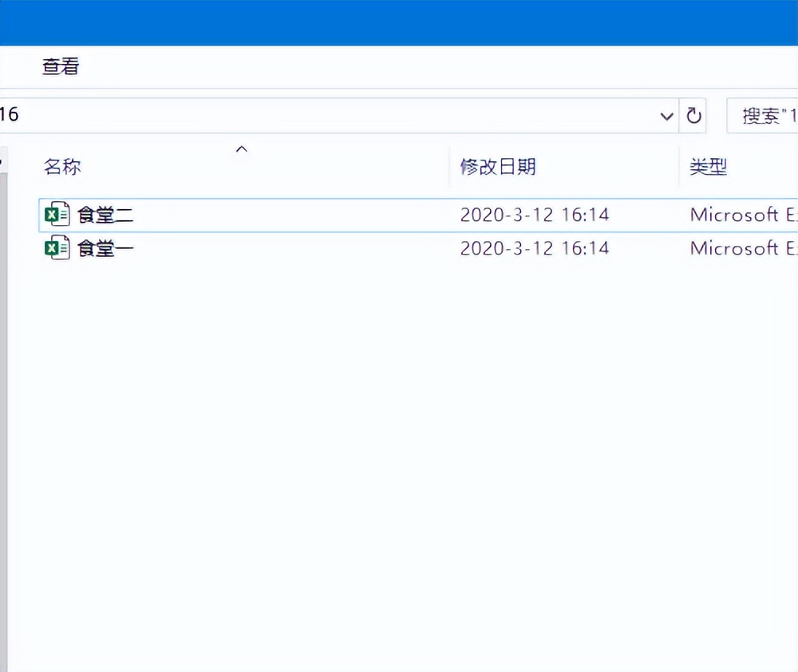The image size is (798, 672).
Task: Click the Excel icon of 食堂一
Action: coord(56,247)
